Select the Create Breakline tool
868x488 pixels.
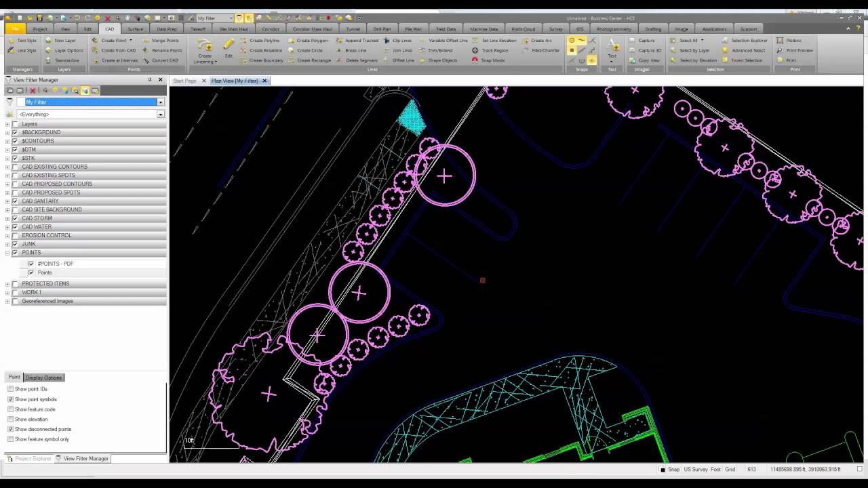[x=261, y=50]
